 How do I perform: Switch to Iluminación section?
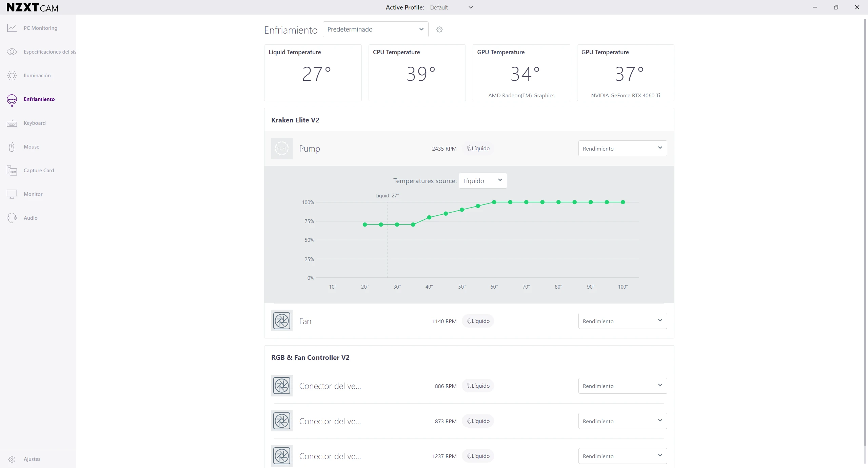[37, 76]
